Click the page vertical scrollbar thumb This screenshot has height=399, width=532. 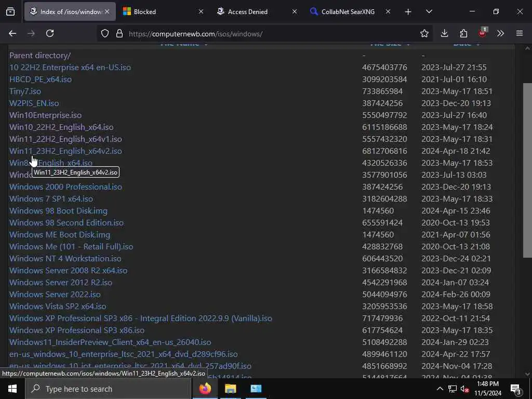527,170
